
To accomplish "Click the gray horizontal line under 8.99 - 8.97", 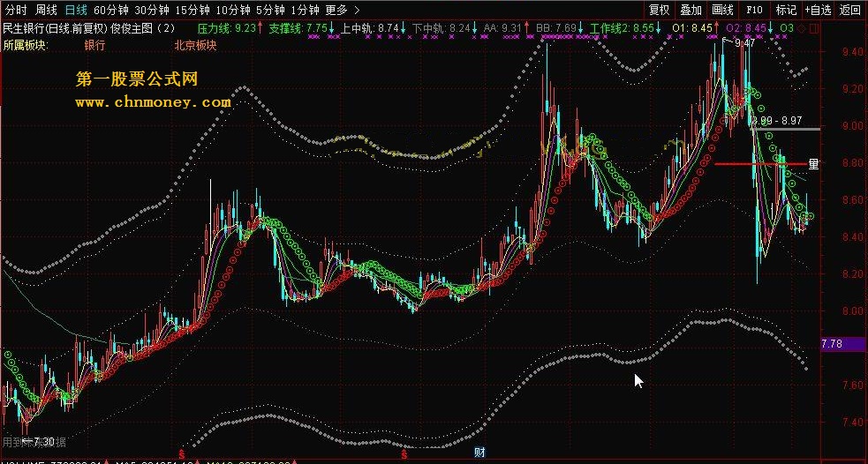I will pos(786,129).
